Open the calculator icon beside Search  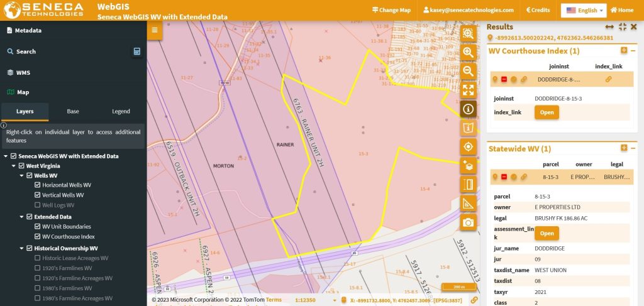tap(137, 52)
